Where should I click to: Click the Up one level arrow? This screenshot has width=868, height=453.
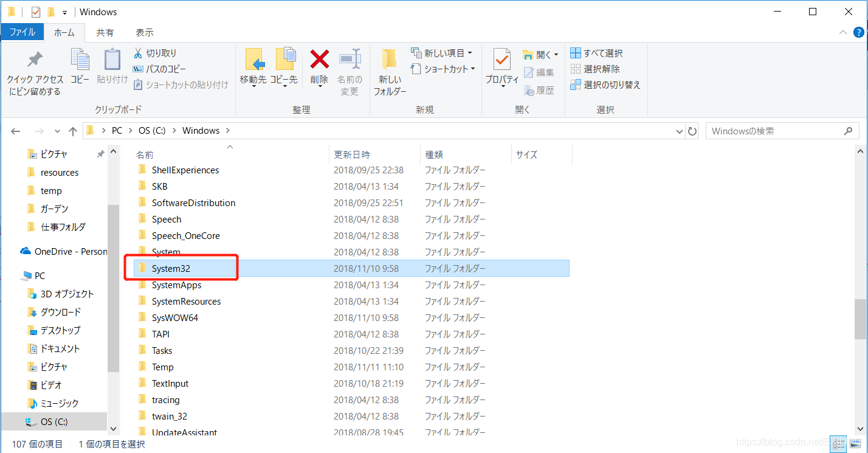pos(73,131)
